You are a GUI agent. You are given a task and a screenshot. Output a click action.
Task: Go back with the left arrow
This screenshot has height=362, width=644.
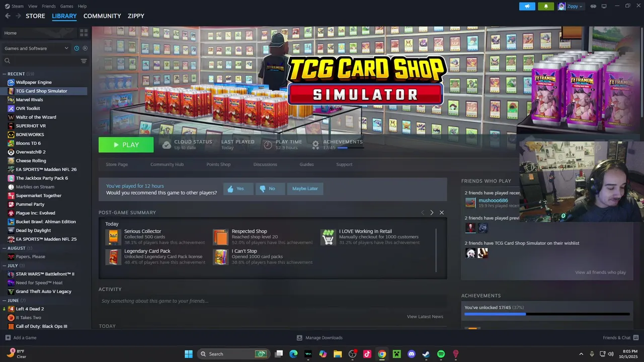pyautogui.click(x=8, y=16)
